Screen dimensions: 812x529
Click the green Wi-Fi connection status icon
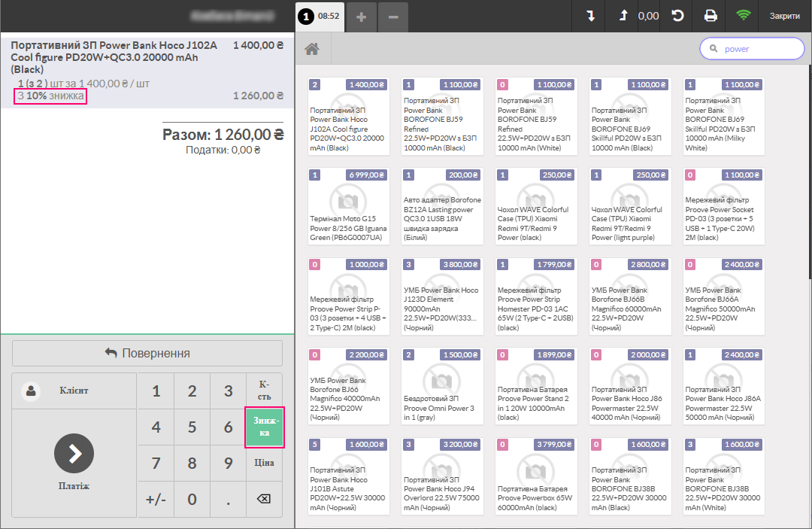[744, 16]
